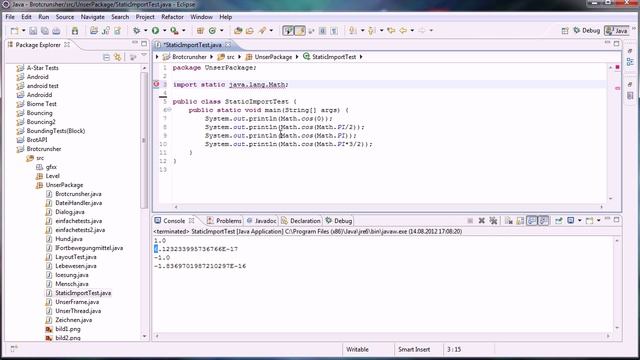Click UnserPackage in the breadcrumb

click(273, 57)
